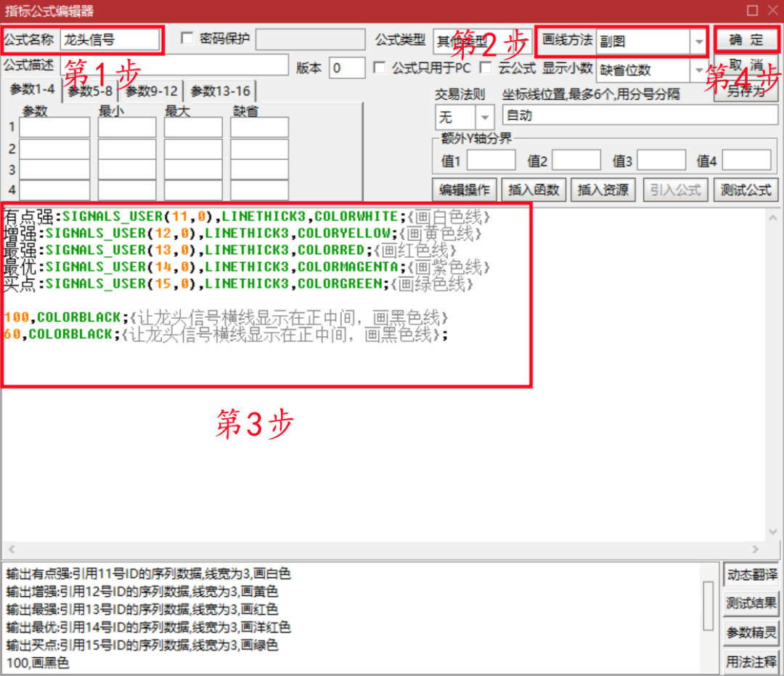Click the code line starting with 60,COLORBLACK

click(226, 335)
